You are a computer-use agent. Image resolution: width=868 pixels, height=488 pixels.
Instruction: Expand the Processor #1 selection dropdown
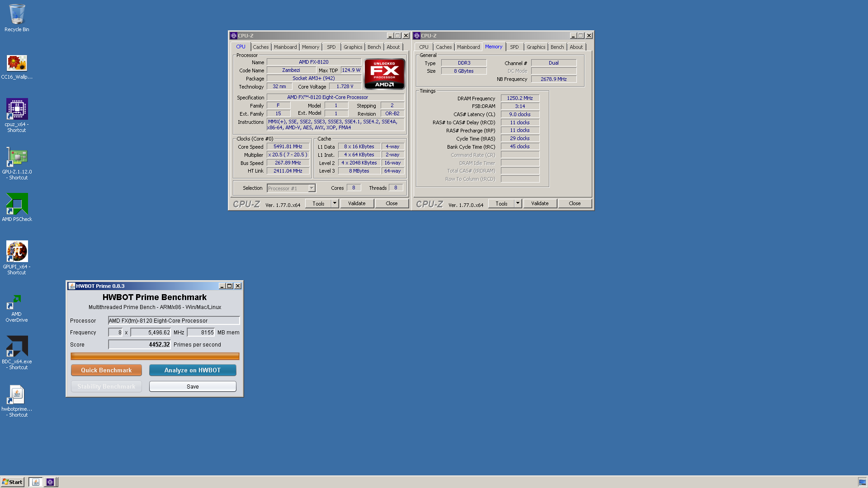pyautogui.click(x=311, y=188)
